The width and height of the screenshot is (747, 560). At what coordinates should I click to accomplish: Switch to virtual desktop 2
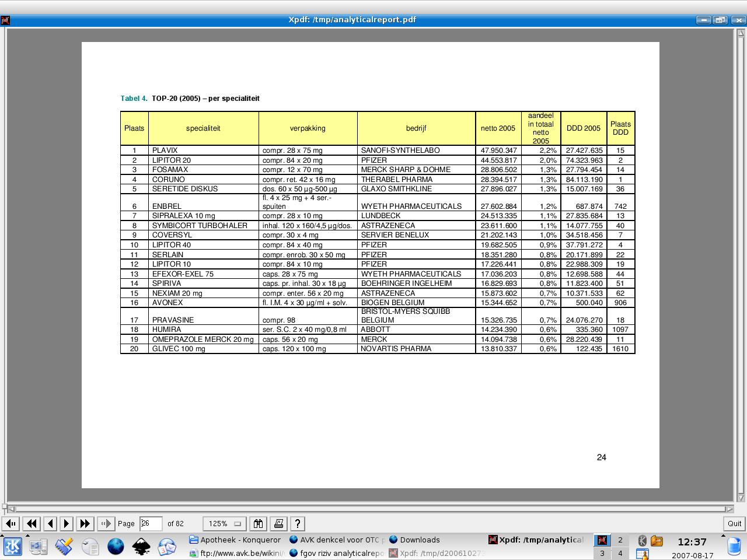tap(620, 540)
